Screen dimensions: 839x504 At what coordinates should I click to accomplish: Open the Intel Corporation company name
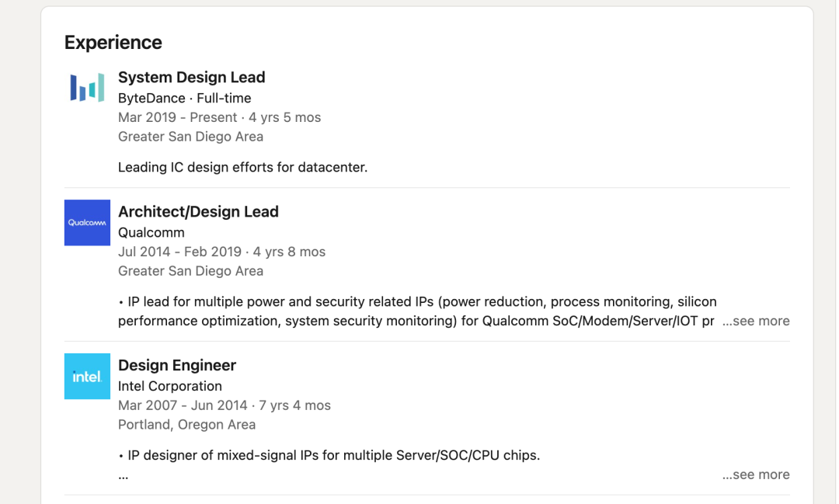click(170, 386)
